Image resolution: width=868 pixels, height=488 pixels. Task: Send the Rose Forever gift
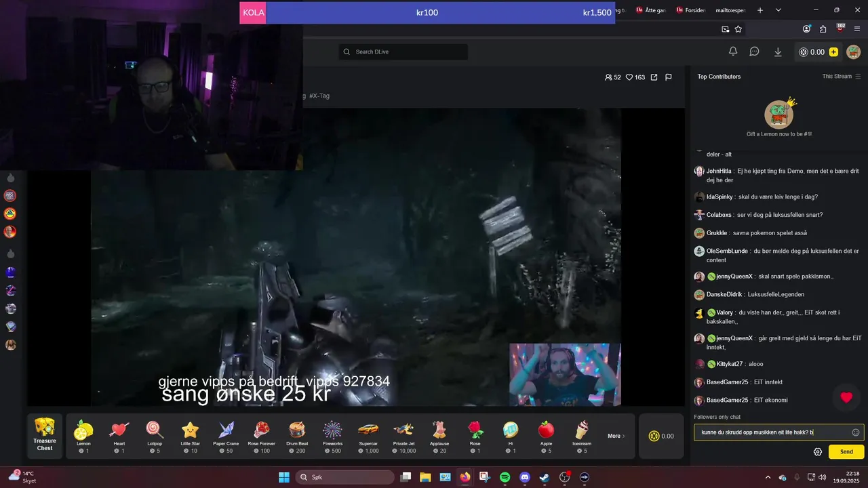(x=262, y=436)
